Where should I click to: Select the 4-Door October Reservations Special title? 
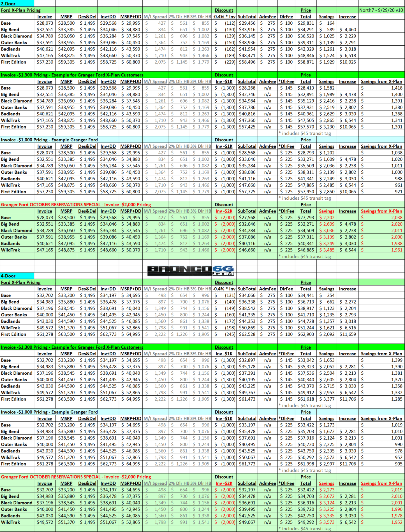point(76,477)
